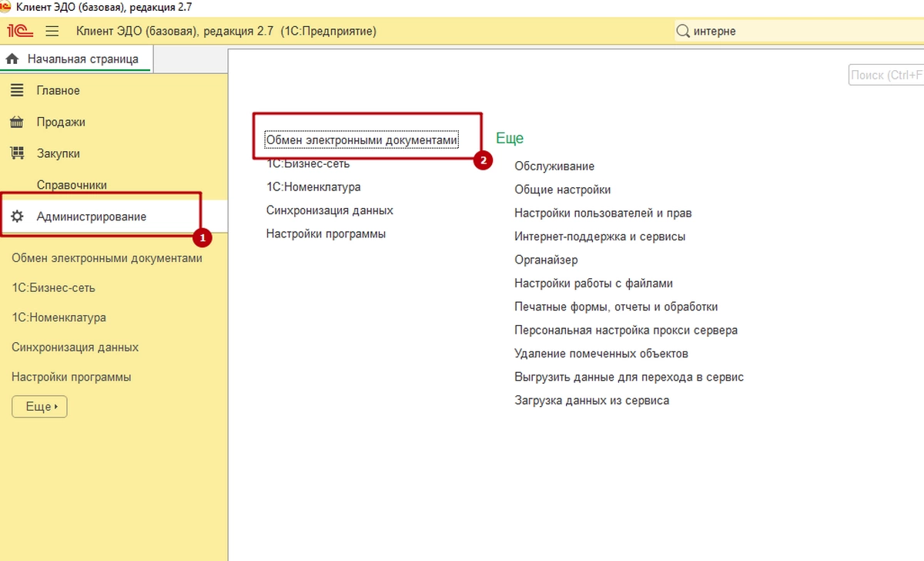
Task: Click the Закупки cart icon
Action: [x=17, y=153]
